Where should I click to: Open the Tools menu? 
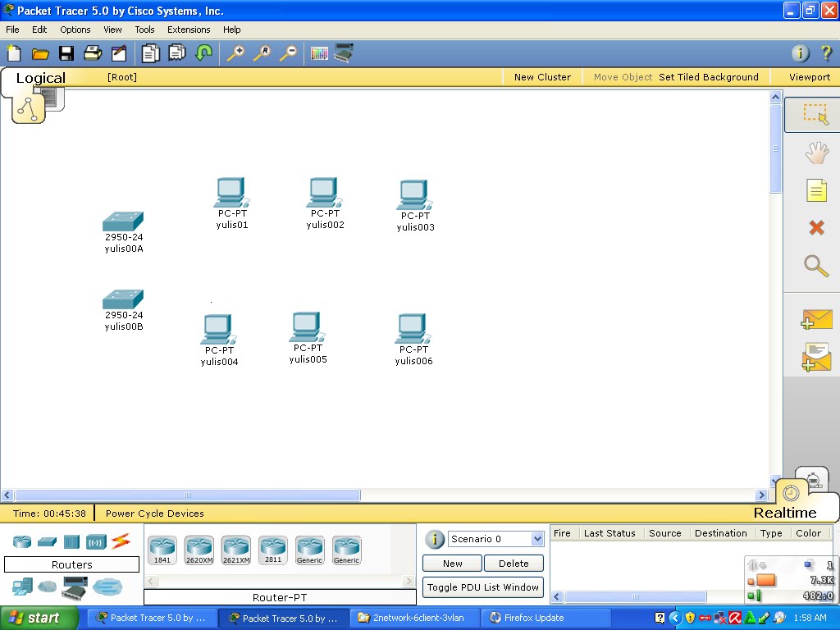(144, 30)
